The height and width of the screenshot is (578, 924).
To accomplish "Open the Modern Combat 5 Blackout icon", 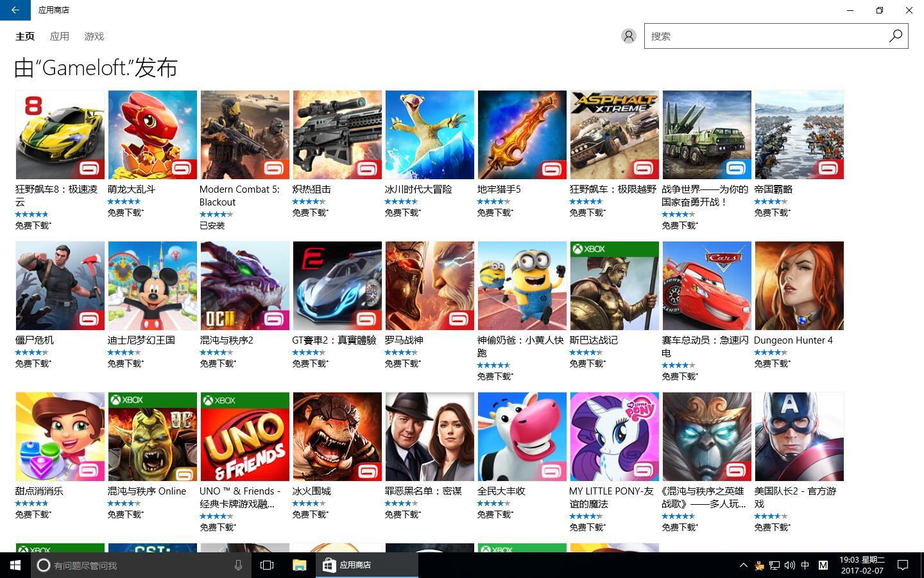I will [x=245, y=135].
